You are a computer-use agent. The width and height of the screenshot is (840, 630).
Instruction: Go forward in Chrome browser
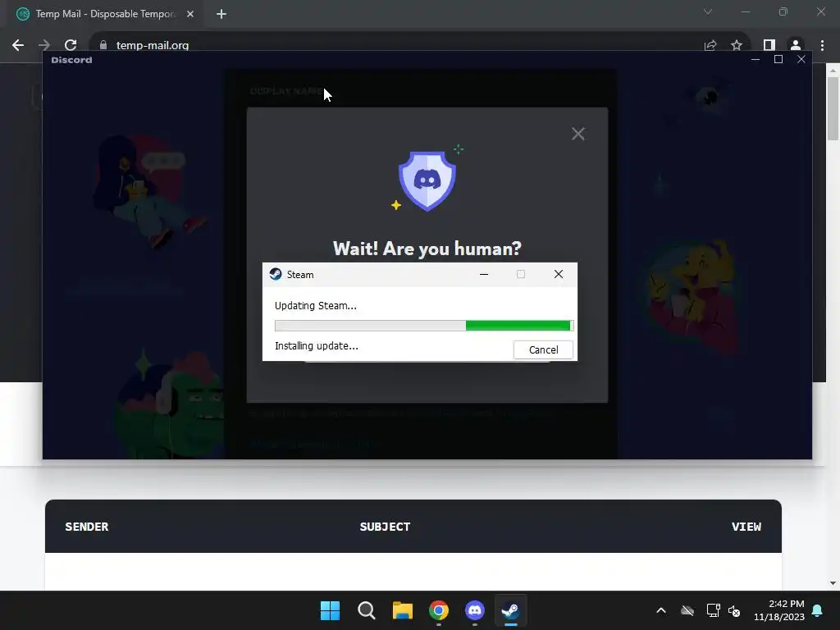pos(44,45)
